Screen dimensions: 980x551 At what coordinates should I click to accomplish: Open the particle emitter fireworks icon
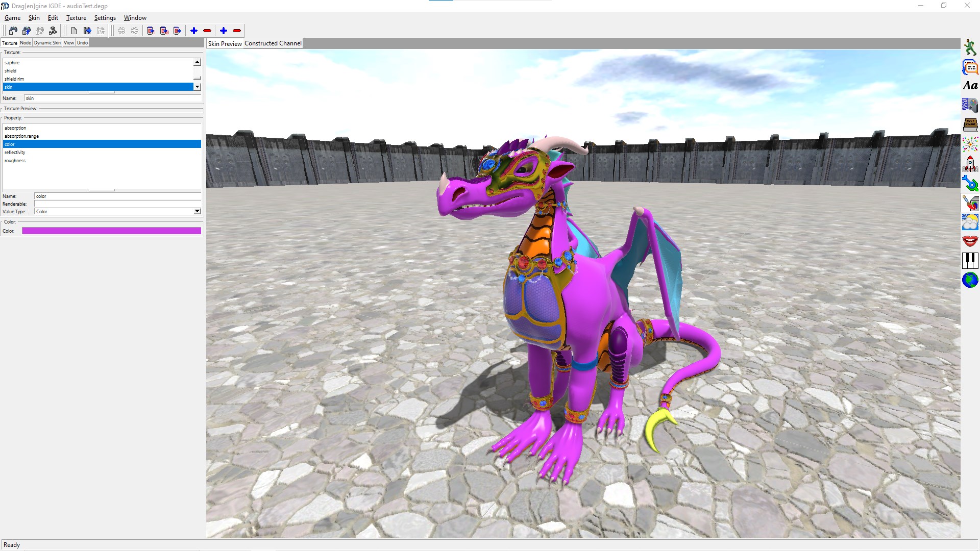(970, 144)
